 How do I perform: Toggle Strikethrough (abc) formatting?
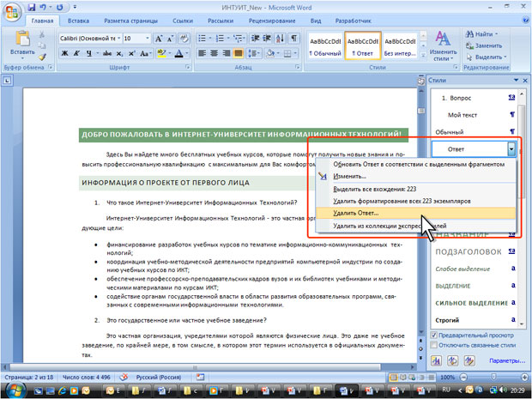click(x=107, y=53)
